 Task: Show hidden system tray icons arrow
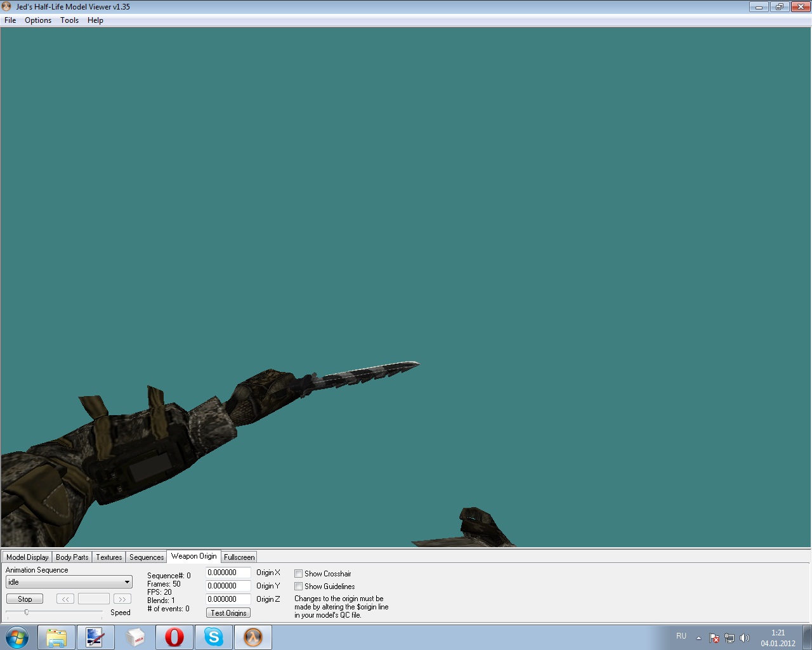(x=698, y=638)
